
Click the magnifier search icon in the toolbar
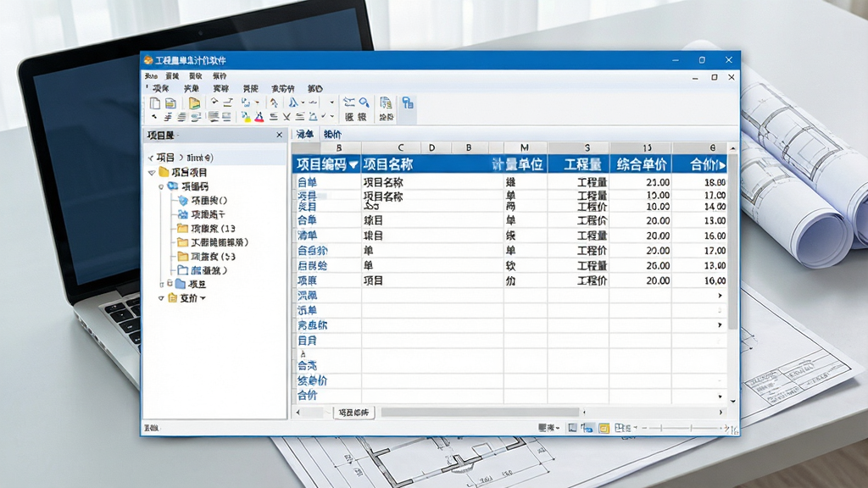364,103
